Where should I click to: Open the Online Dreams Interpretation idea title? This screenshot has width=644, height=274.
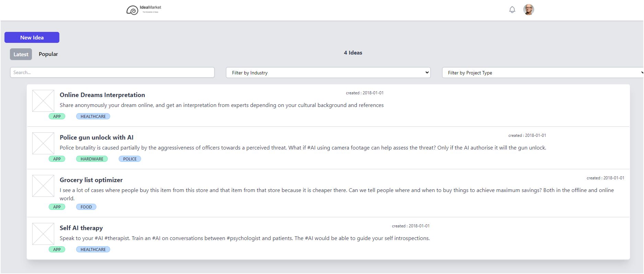(x=102, y=95)
